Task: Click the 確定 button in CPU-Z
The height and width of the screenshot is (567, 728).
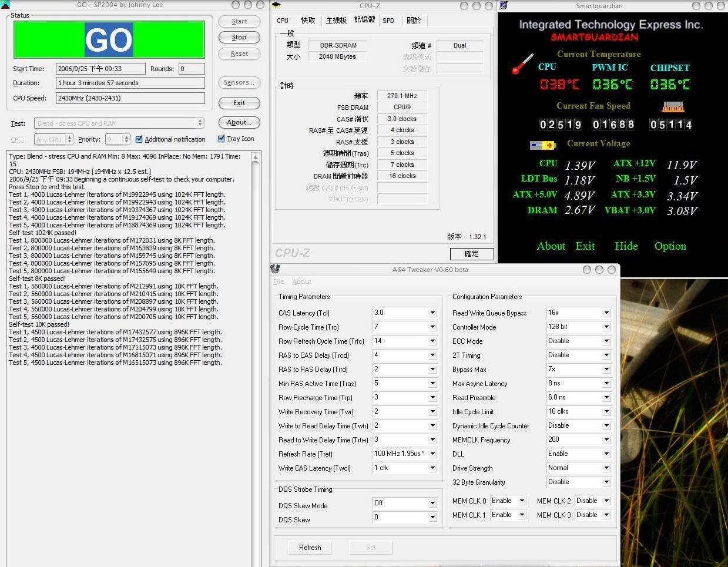Action: (x=472, y=254)
